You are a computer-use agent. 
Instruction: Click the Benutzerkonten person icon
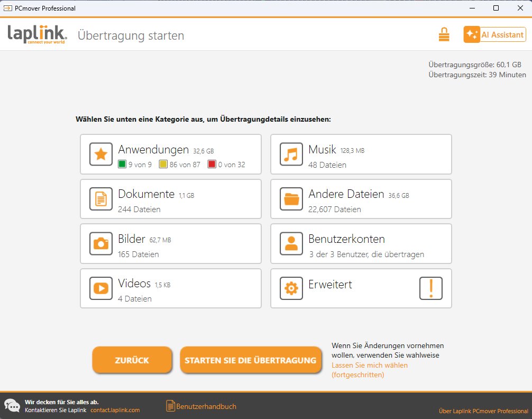pos(291,243)
